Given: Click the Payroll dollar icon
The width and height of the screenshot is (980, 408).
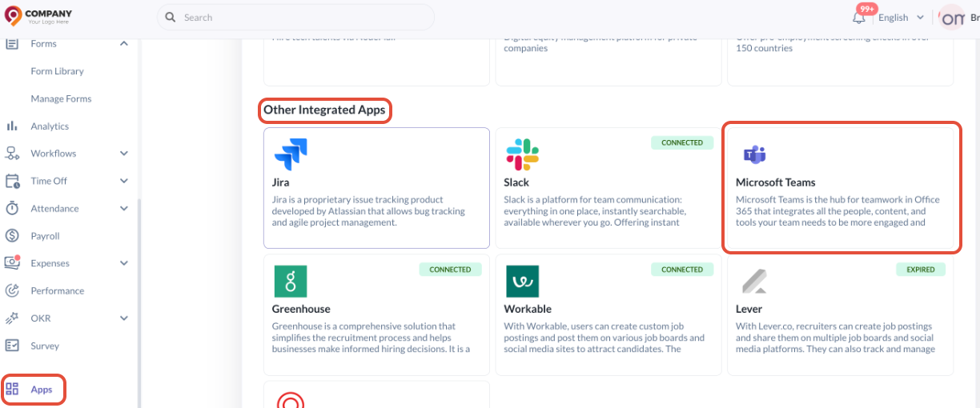Looking at the screenshot, I should [x=12, y=235].
